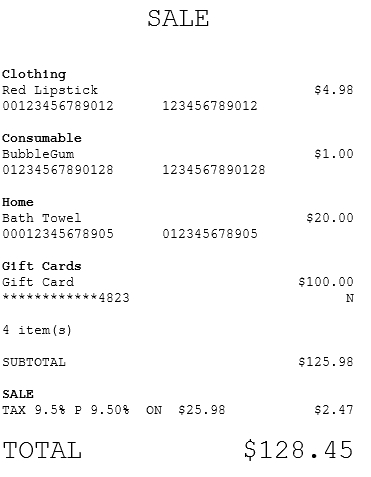Click the $125.98 subtotal amount
Image resolution: width=371 pixels, height=477 pixels.
326,362
